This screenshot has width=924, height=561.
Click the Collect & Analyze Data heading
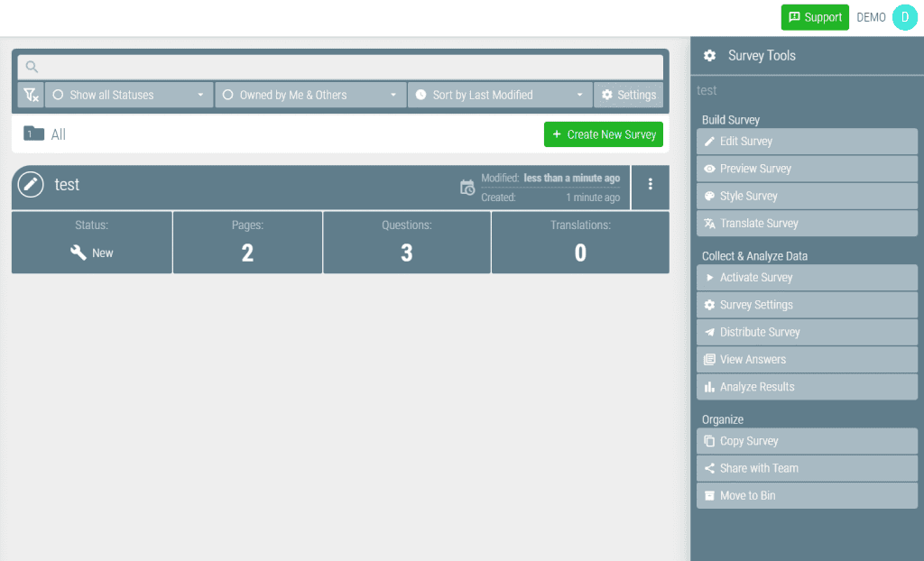click(x=754, y=256)
